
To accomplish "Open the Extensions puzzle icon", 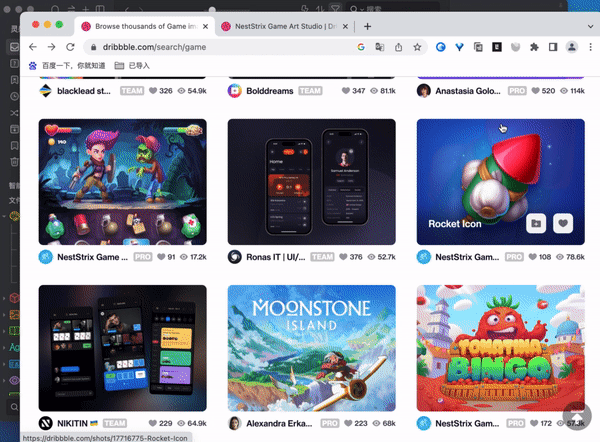I will pos(534,47).
